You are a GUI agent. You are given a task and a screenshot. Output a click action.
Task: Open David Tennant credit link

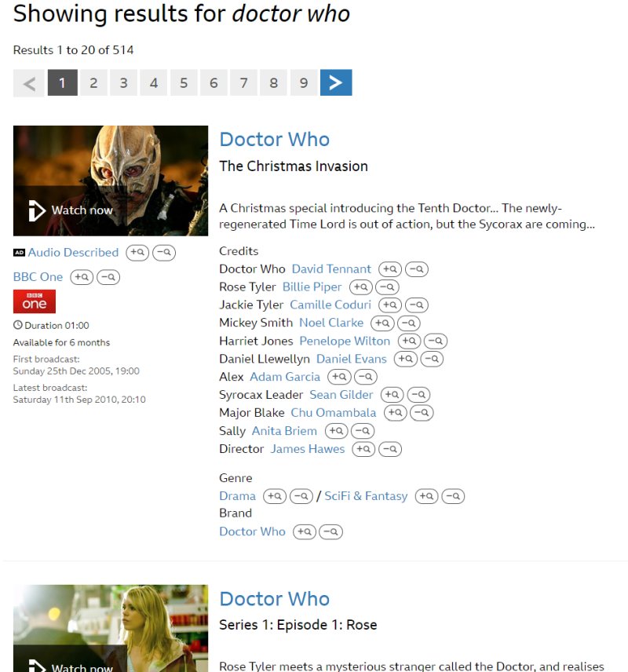click(x=331, y=269)
